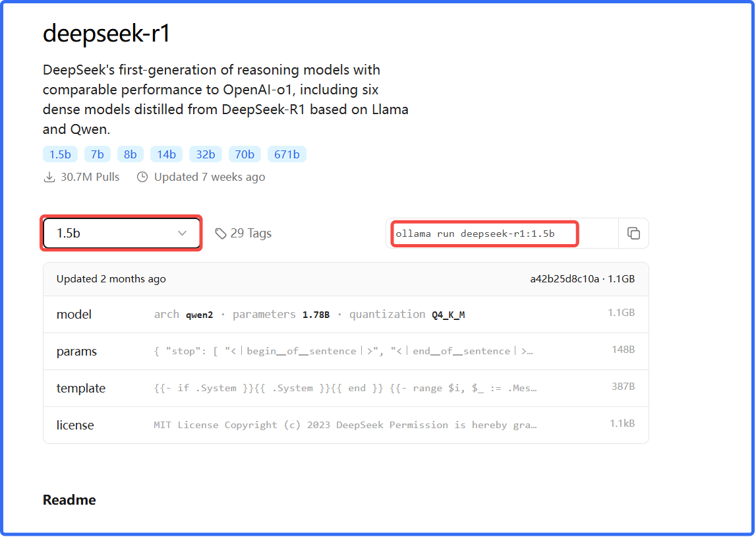Open the model file row
The height and width of the screenshot is (537, 756).
(345, 315)
